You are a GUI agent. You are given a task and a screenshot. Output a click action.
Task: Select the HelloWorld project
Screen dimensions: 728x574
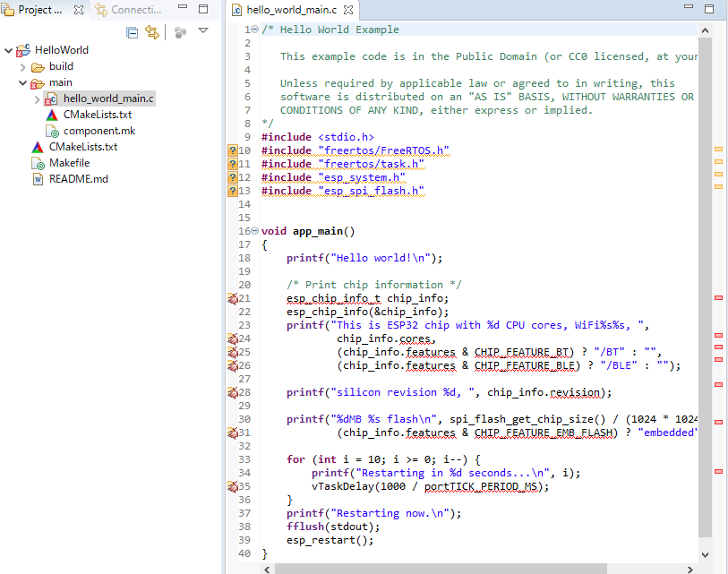(x=61, y=50)
